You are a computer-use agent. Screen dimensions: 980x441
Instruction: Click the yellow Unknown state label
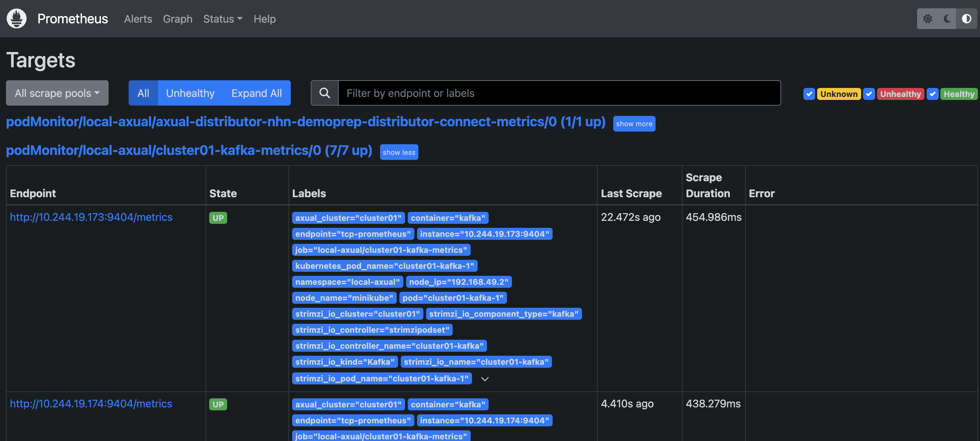tap(838, 94)
